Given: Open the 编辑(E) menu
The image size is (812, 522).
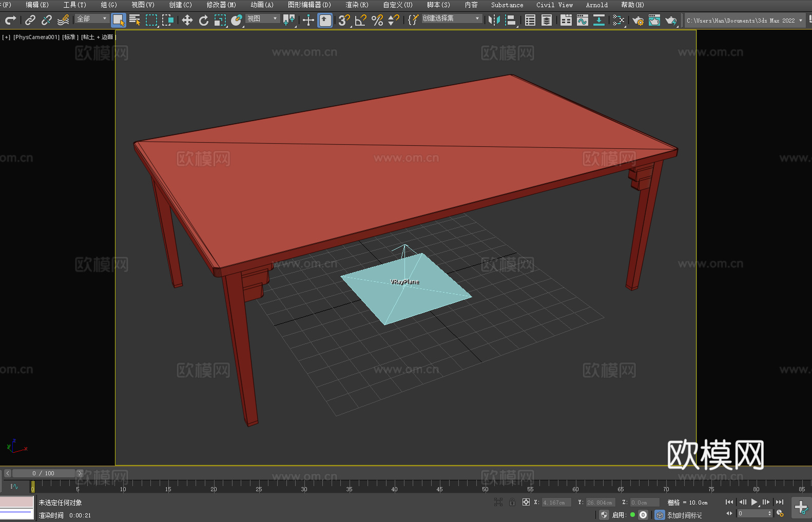Looking at the screenshot, I should 37,5.
